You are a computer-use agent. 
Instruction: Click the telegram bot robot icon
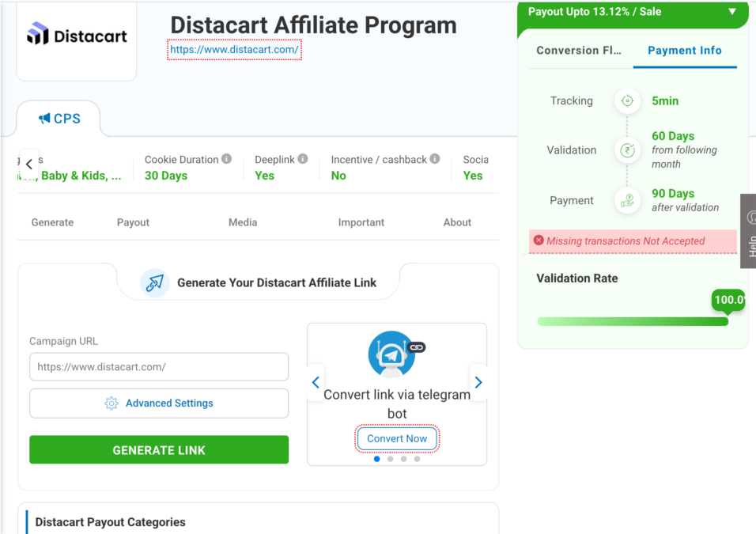pyautogui.click(x=393, y=354)
